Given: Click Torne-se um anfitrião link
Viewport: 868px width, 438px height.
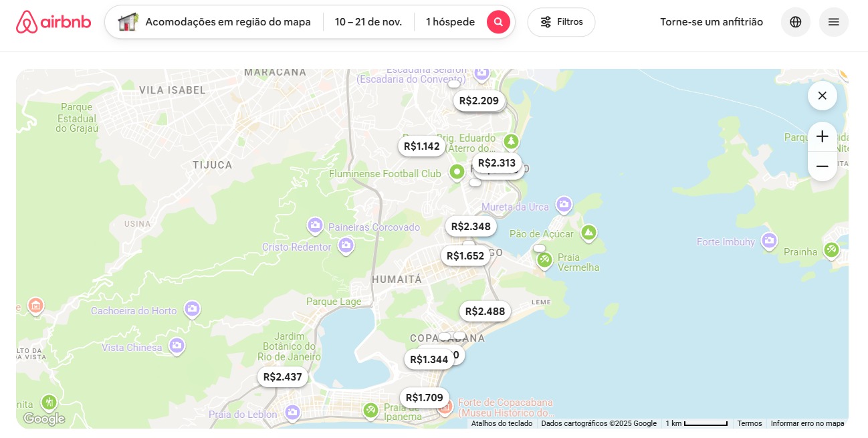Looking at the screenshot, I should click(711, 22).
